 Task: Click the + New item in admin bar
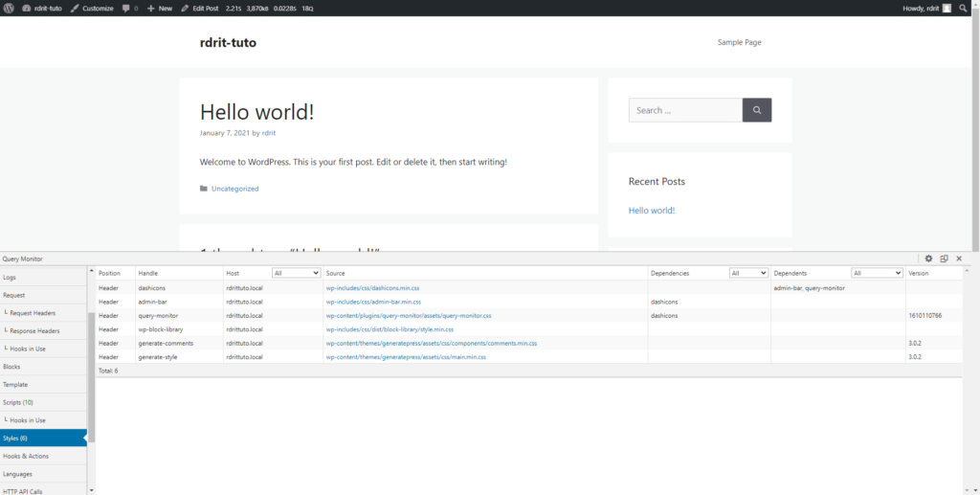click(x=160, y=8)
